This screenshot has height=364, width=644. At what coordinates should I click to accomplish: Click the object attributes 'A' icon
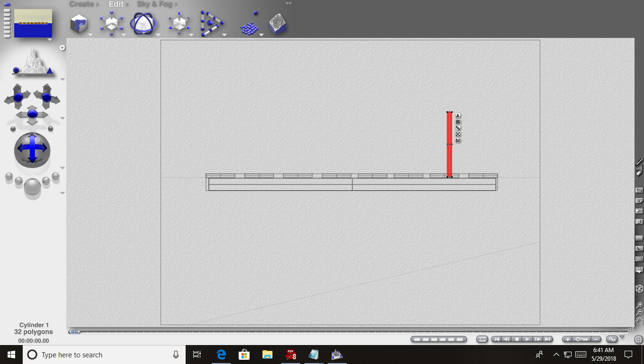[458, 116]
